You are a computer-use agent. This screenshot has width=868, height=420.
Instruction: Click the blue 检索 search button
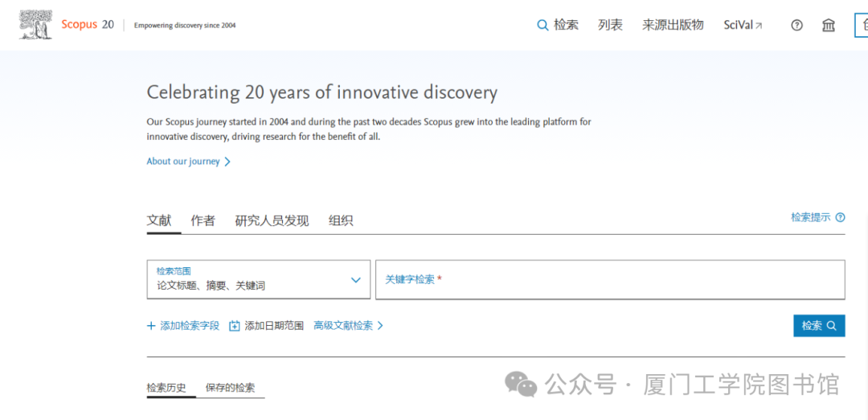[819, 326]
